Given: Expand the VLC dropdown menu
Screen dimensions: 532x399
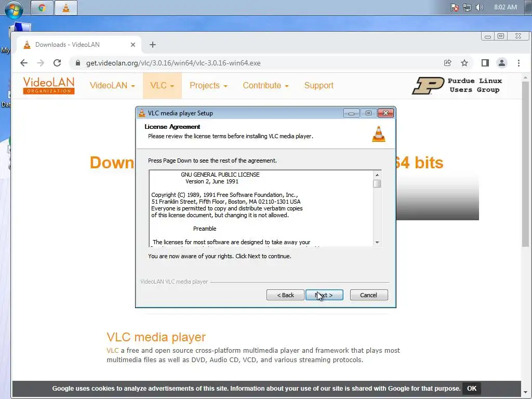Looking at the screenshot, I should pos(162,86).
